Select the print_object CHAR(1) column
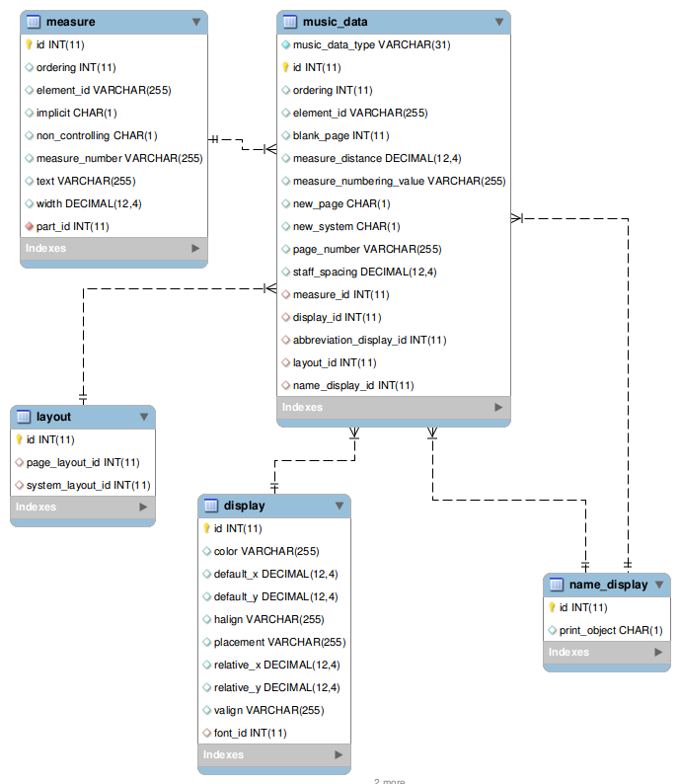680x784 pixels. tap(611, 630)
